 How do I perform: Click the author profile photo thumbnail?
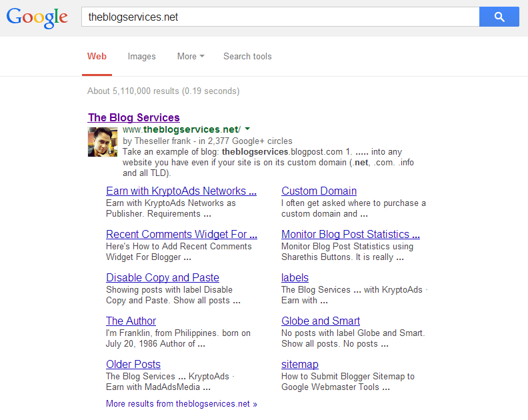click(x=103, y=142)
